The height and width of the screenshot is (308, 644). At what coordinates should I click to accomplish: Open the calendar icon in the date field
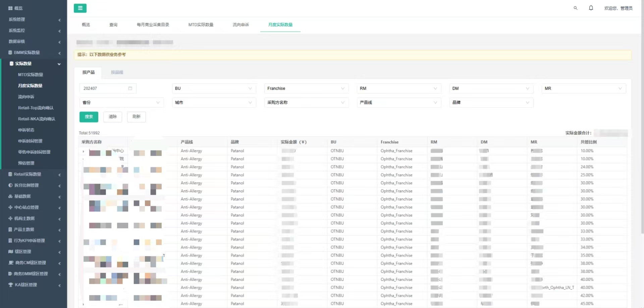(x=130, y=88)
